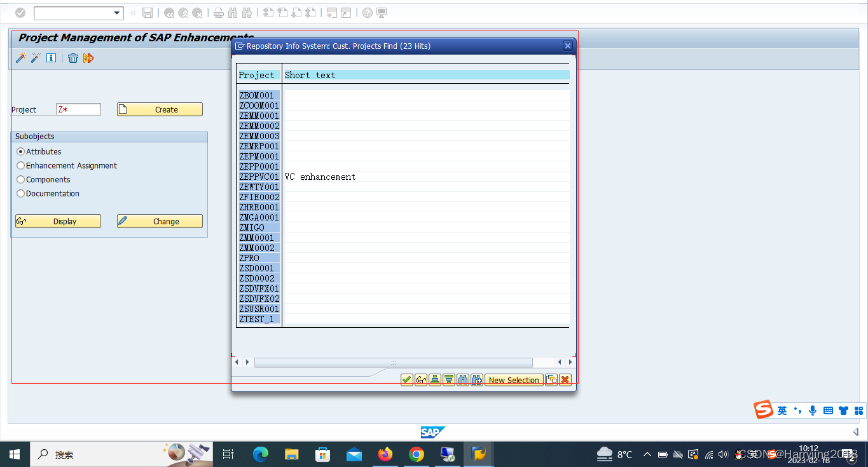Click the Save diskette icon in top toolbar

(x=148, y=13)
